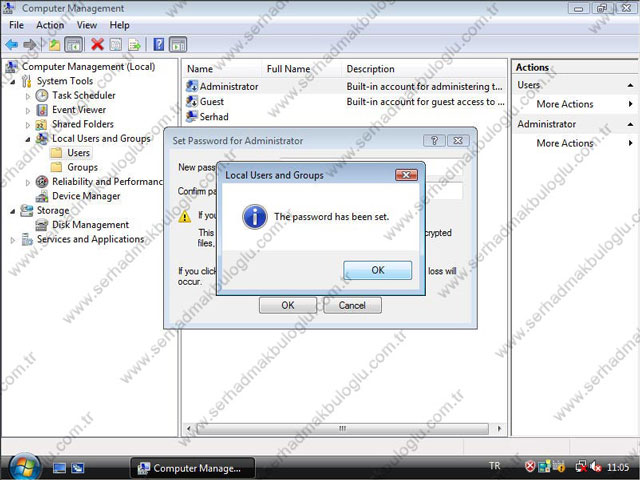The width and height of the screenshot is (640, 480).
Task: Click the Full Name column header
Action: point(301,69)
